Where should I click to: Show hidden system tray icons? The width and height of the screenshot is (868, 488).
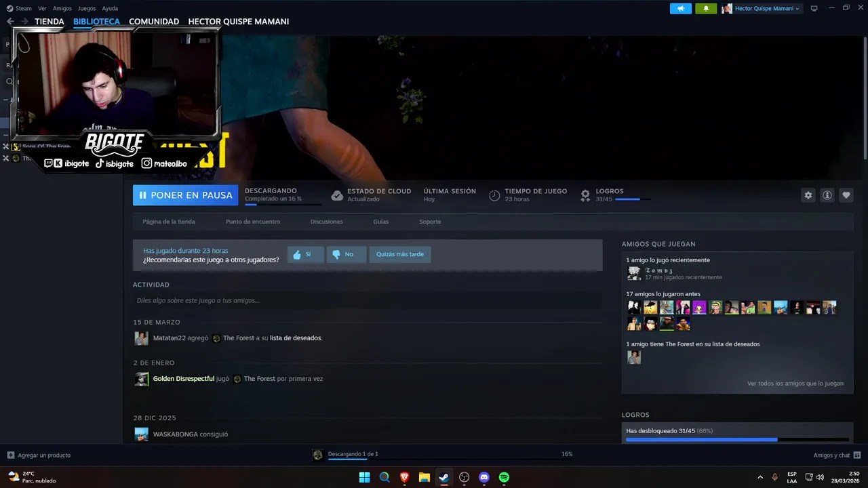pyautogui.click(x=759, y=477)
